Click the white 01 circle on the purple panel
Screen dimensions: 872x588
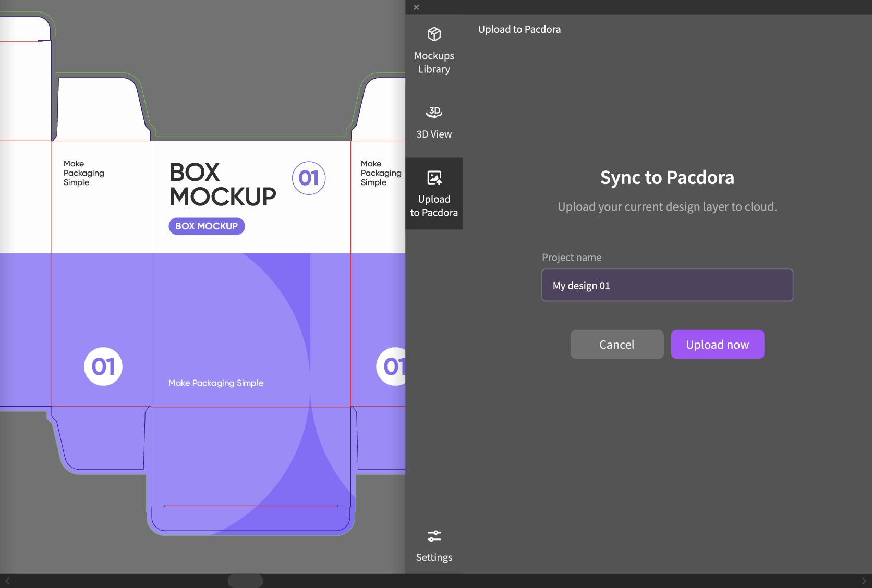pos(103,366)
